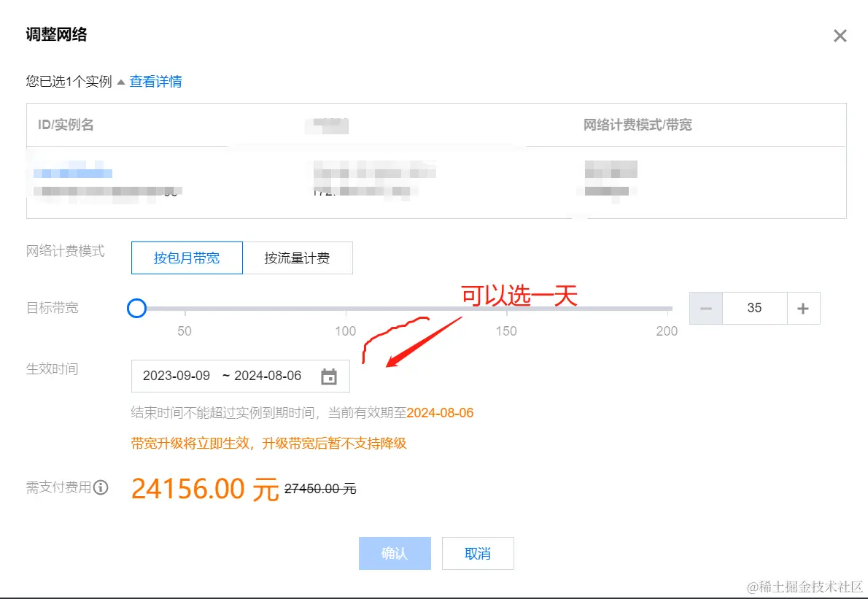The width and height of the screenshot is (868, 599).
Task: Click the 网络计费模式/带宽 column header
Action: point(638,125)
